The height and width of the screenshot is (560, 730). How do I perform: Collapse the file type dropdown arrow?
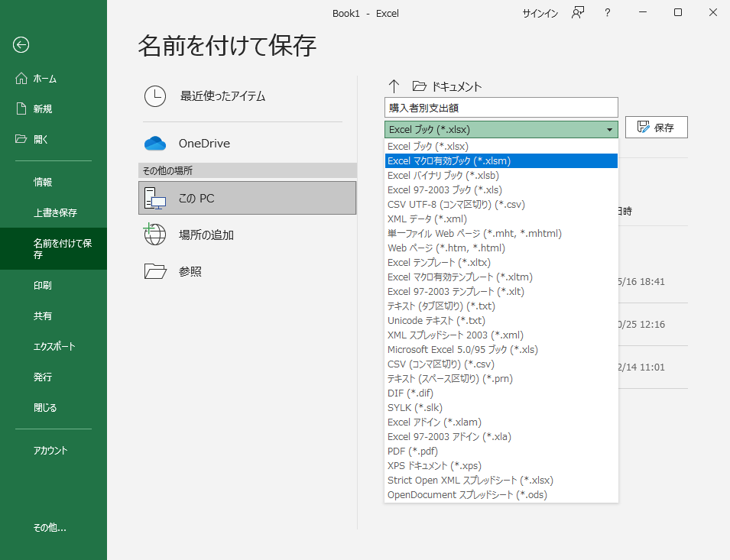609,130
